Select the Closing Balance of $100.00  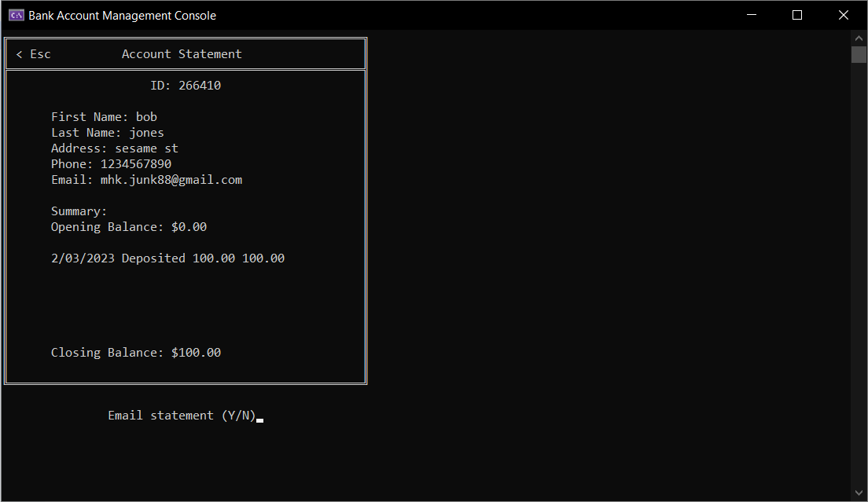[135, 352]
